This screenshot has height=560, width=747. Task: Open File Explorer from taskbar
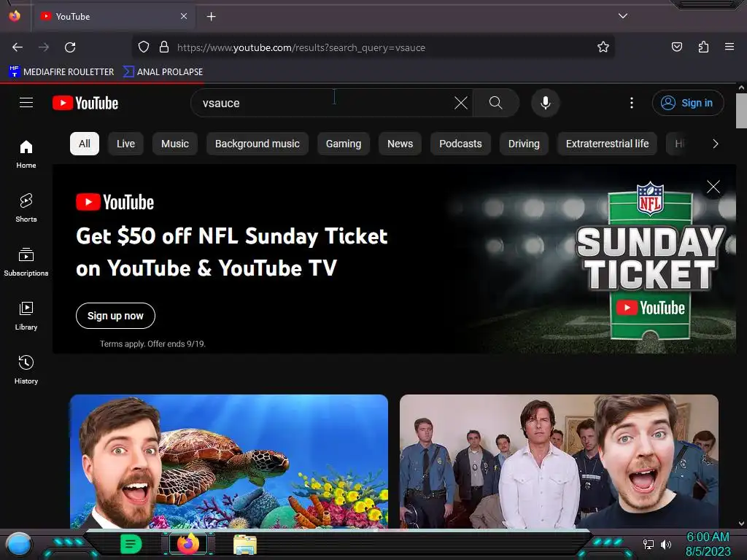(245, 545)
